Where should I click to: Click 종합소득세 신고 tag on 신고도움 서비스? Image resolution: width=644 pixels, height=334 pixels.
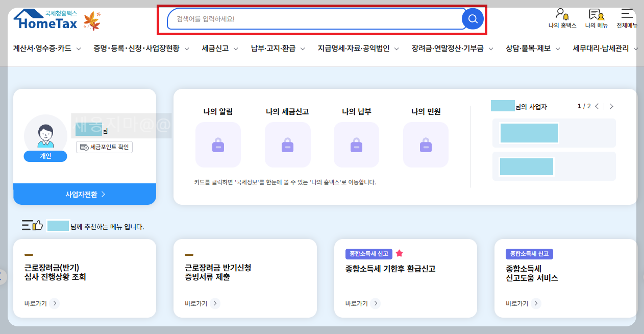pyautogui.click(x=529, y=254)
